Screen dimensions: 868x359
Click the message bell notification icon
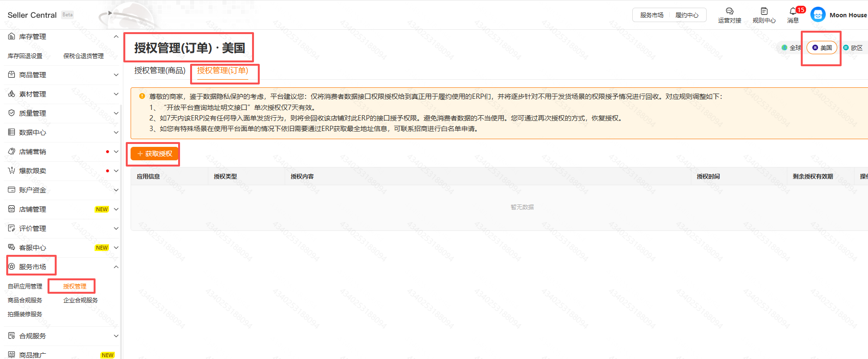(793, 11)
